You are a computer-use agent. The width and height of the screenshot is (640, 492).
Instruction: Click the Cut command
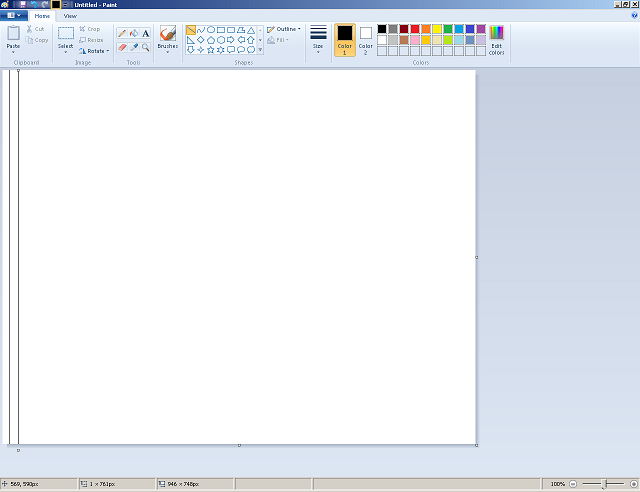tap(36, 29)
